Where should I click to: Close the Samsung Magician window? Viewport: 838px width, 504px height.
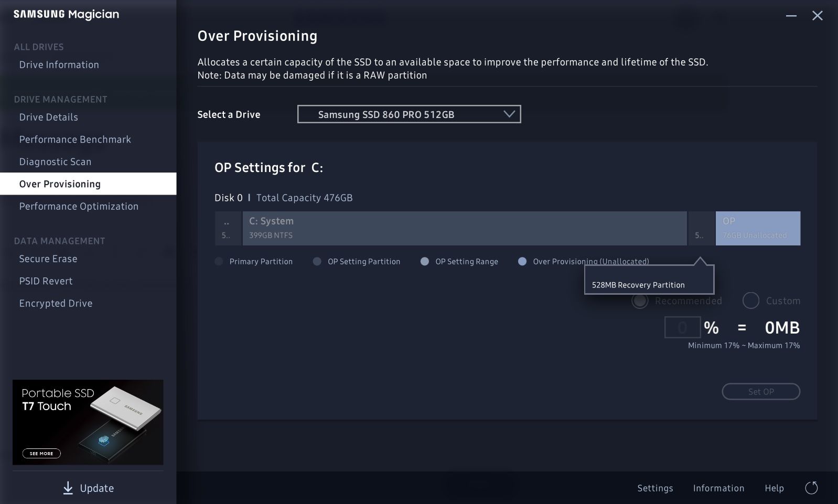pos(817,16)
